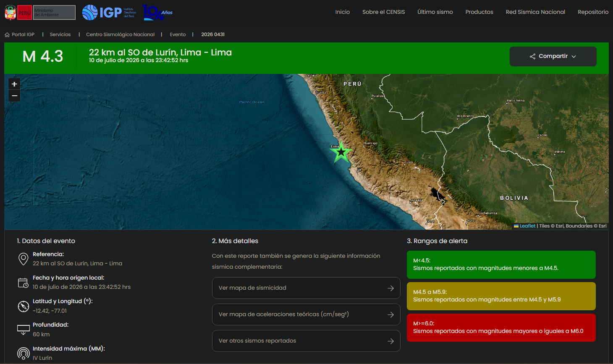The width and height of the screenshot is (613, 364).
Task: Expand the Compartir dropdown chevron
Action: (574, 57)
